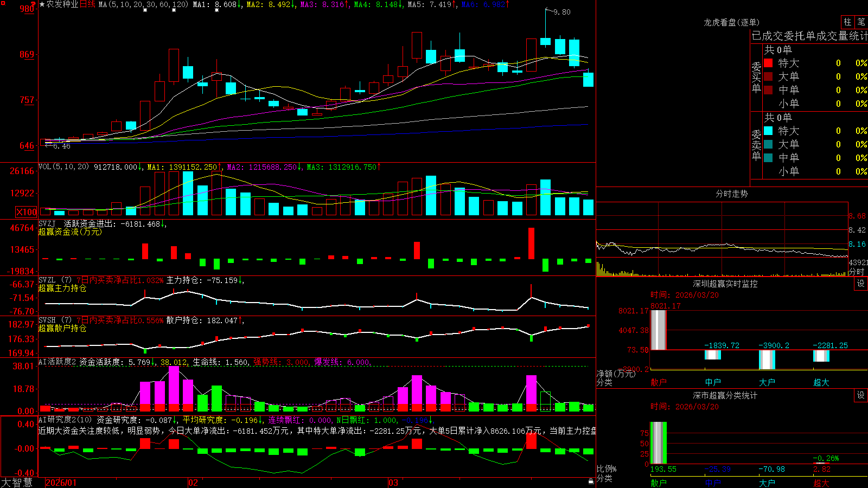Click the 委卖单 section label

pos(756,145)
